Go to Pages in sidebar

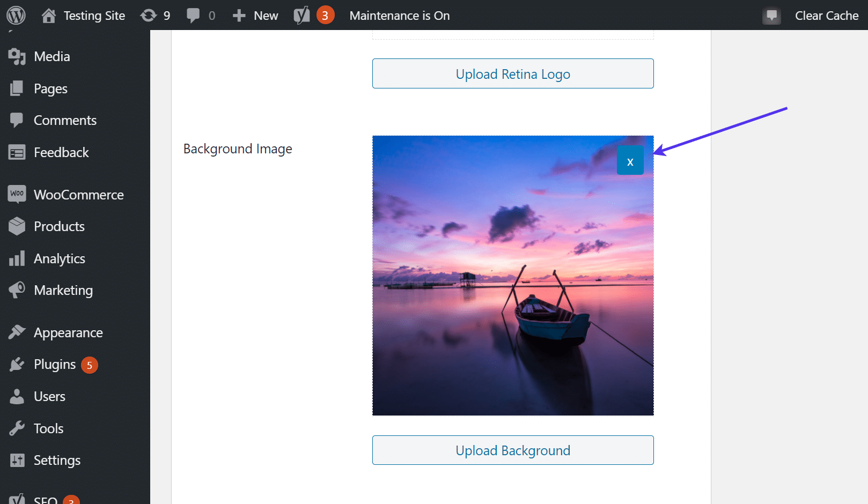pos(50,88)
